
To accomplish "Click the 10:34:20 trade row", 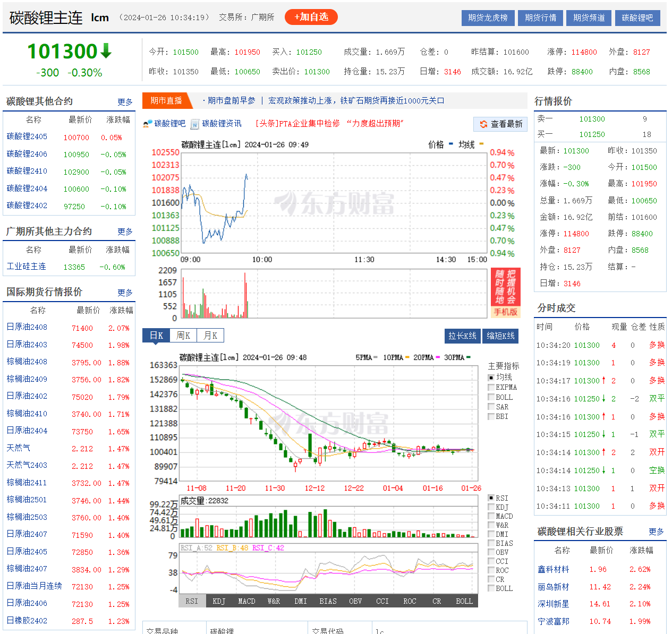I will (x=600, y=345).
